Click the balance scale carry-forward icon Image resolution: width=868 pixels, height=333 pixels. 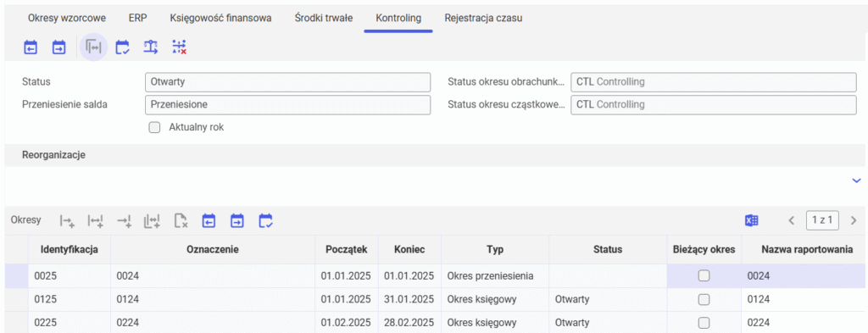click(151, 47)
